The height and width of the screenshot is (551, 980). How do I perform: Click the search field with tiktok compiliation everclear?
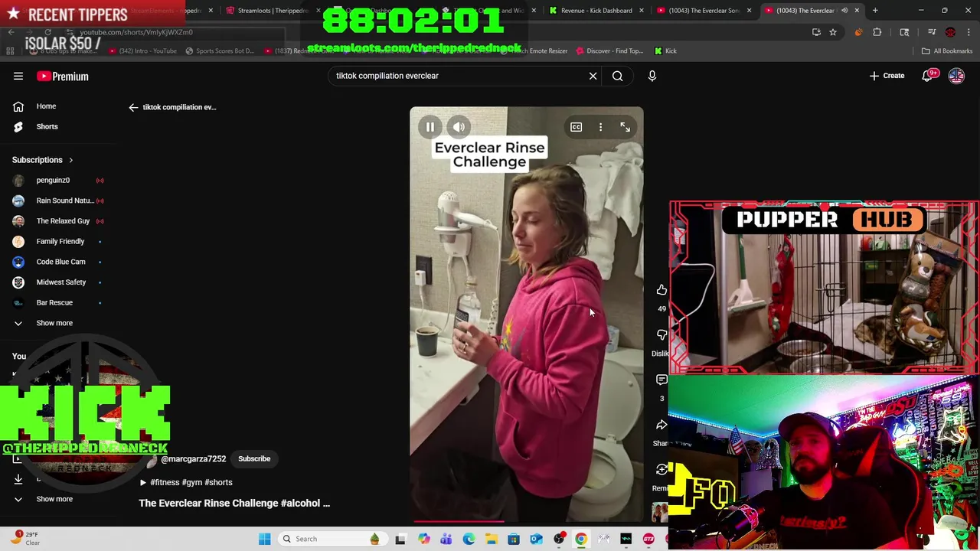coord(459,76)
